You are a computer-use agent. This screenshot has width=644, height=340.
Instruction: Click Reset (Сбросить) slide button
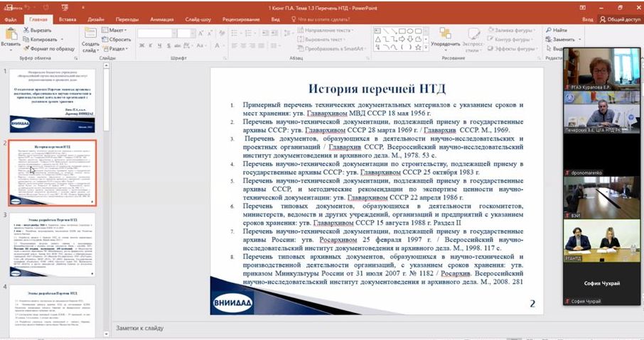pyautogui.click(x=117, y=39)
